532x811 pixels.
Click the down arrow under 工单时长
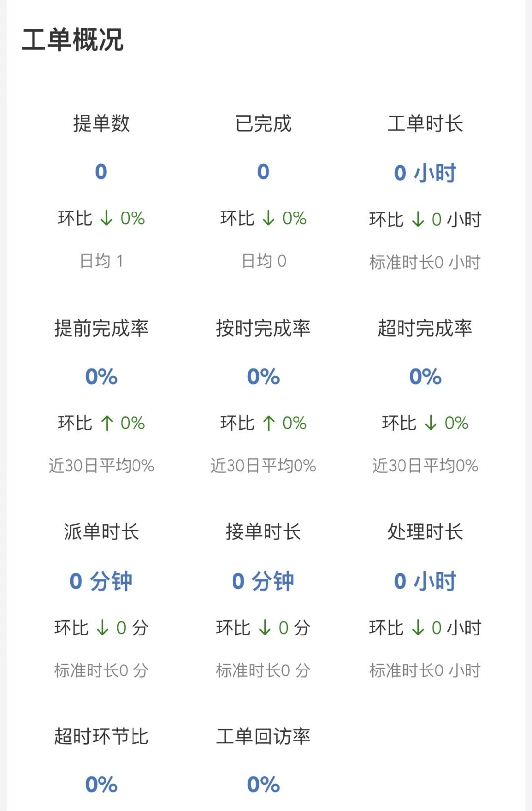point(418,219)
